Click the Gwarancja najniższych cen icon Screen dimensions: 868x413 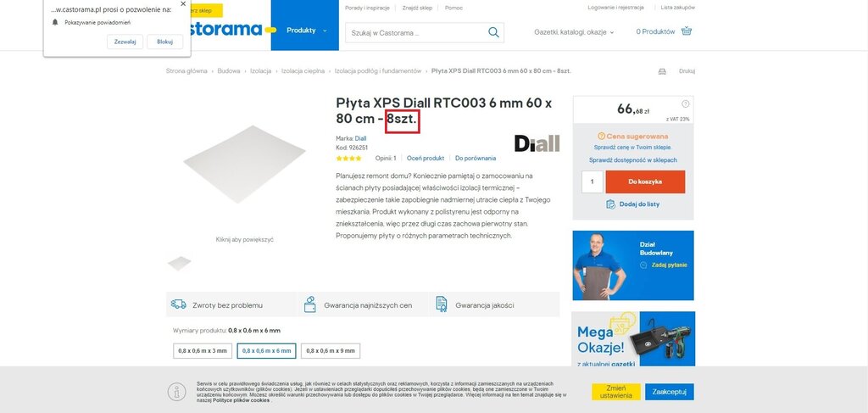pos(310,304)
